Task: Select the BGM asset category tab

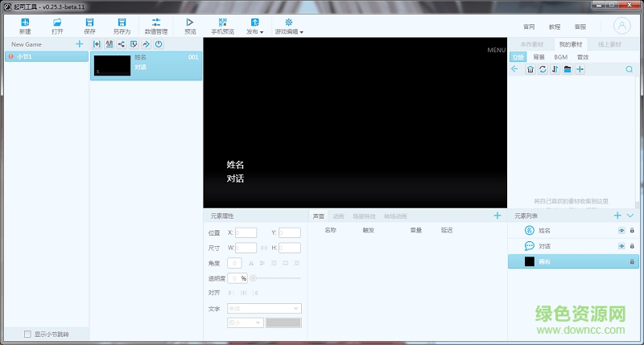Action: (560, 57)
